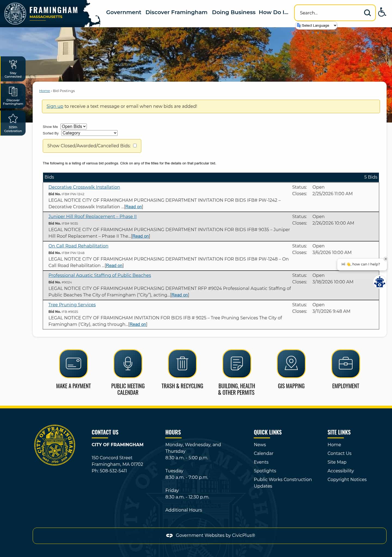This screenshot has width=392, height=557.
Task: Open On Call Road Rehabilitation bid
Action: 78,246
